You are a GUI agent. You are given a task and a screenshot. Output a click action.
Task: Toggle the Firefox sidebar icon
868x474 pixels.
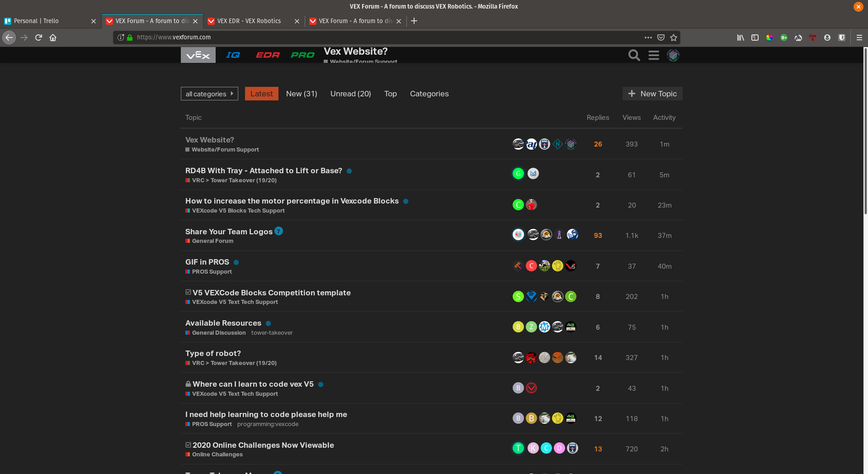(755, 38)
